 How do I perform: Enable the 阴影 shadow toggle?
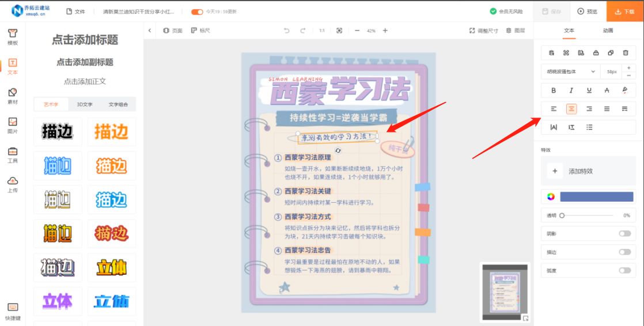click(x=624, y=234)
